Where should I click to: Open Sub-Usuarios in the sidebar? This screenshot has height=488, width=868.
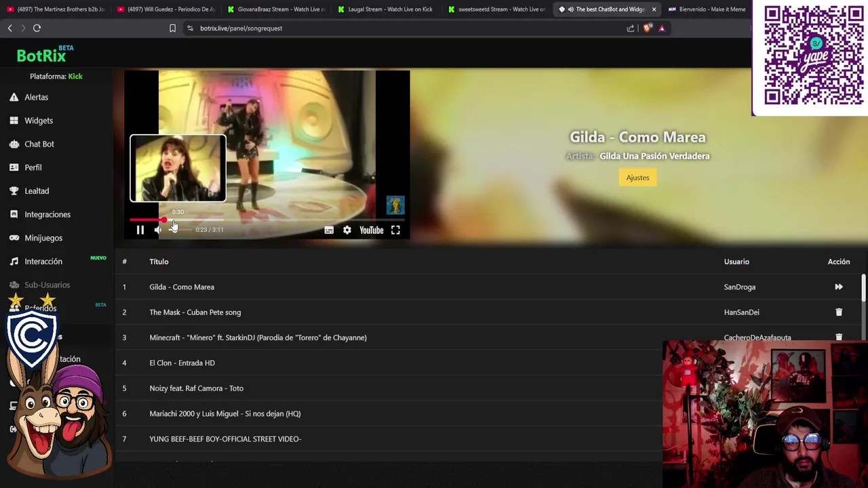tap(47, 285)
